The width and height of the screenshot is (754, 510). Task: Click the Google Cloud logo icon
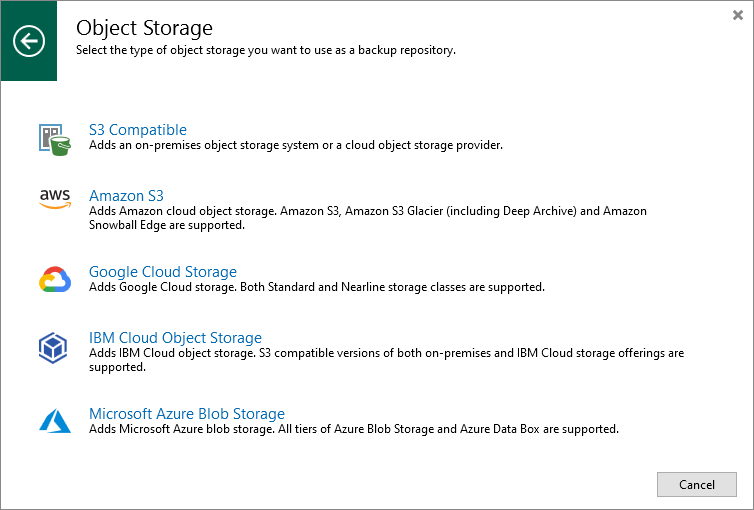[x=55, y=279]
